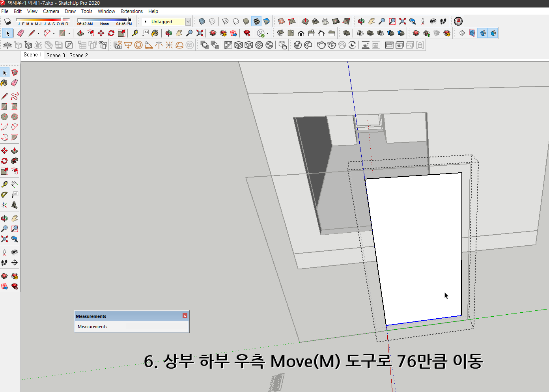Choose the Tape Measure tool

[x=5, y=184]
